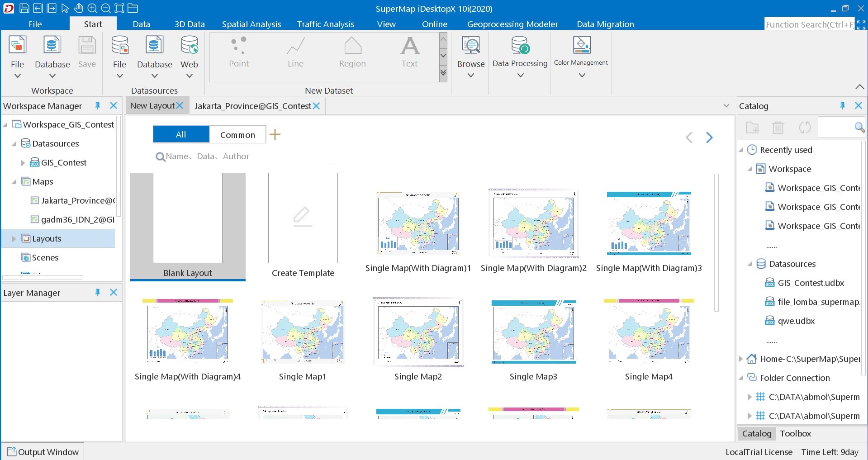Open the Data Processing dropdown arrow
Screen dimensions: 868x460
pos(520,76)
